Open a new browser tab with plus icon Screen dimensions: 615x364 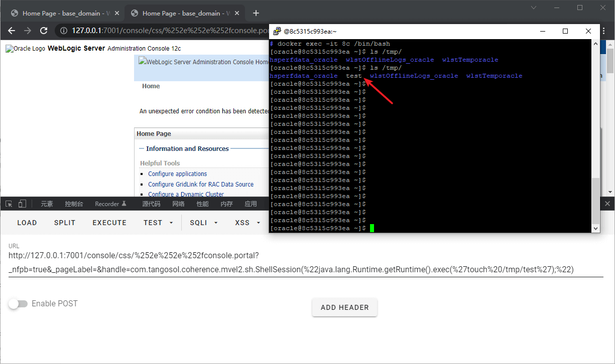coord(256,13)
